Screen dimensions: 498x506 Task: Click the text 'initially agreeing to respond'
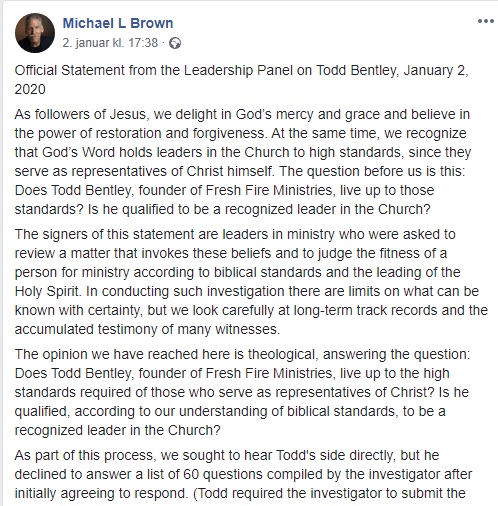100,493
